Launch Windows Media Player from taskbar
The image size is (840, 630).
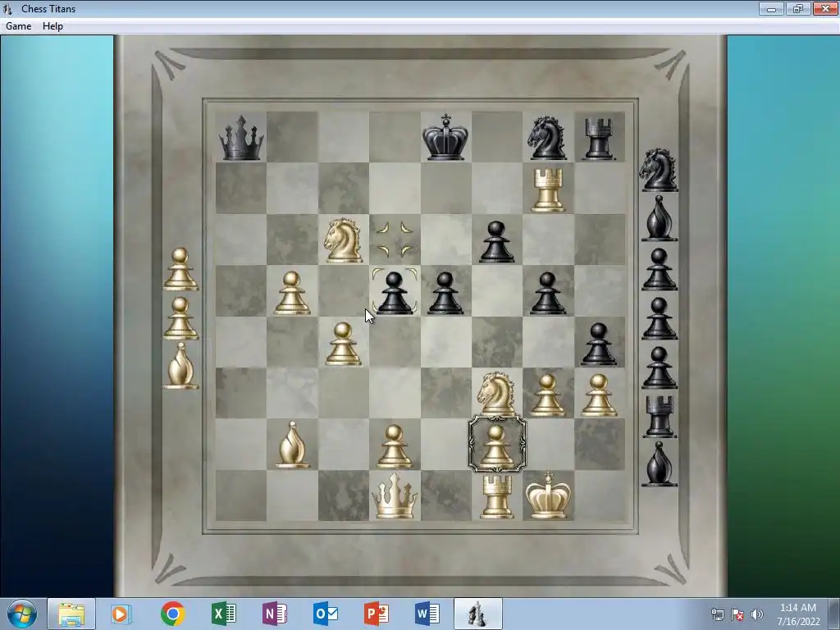click(x=121, y=614)
